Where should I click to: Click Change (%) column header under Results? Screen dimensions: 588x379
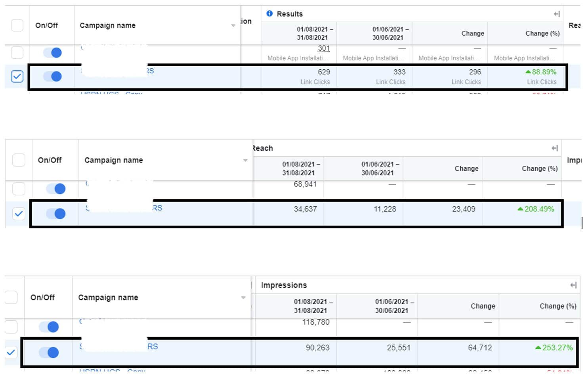542,34
